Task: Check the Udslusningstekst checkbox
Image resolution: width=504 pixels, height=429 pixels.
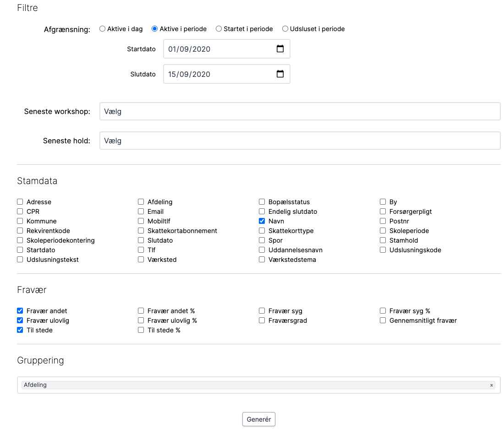Action: pyautogui.click(x=20, y=260)
